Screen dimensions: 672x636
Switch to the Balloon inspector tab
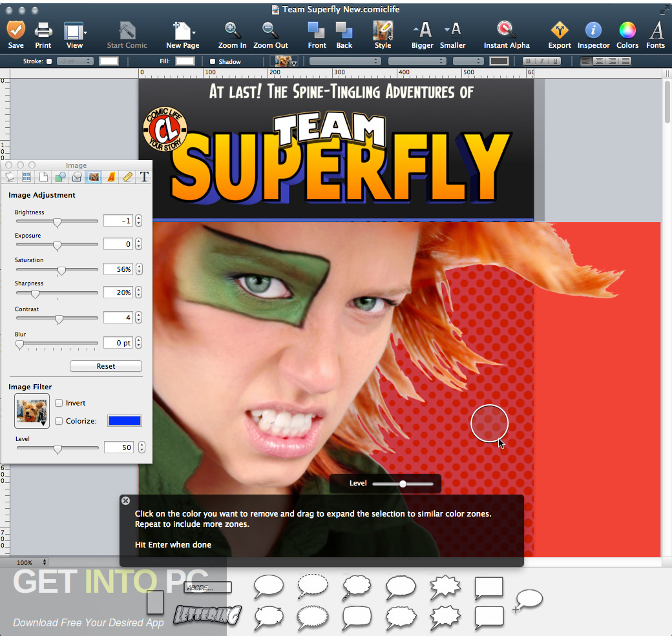[x=77, y=176]
